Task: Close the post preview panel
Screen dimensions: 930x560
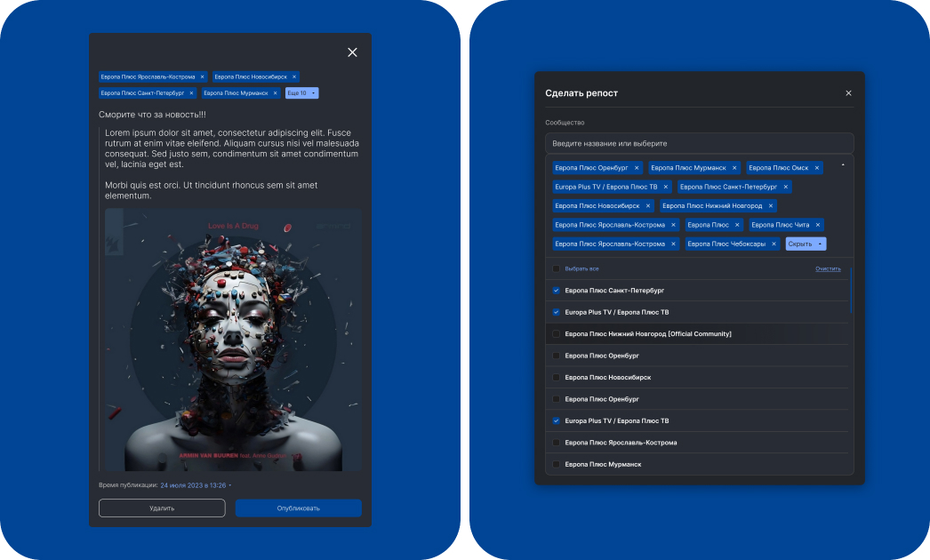Action: click(352, 52)
